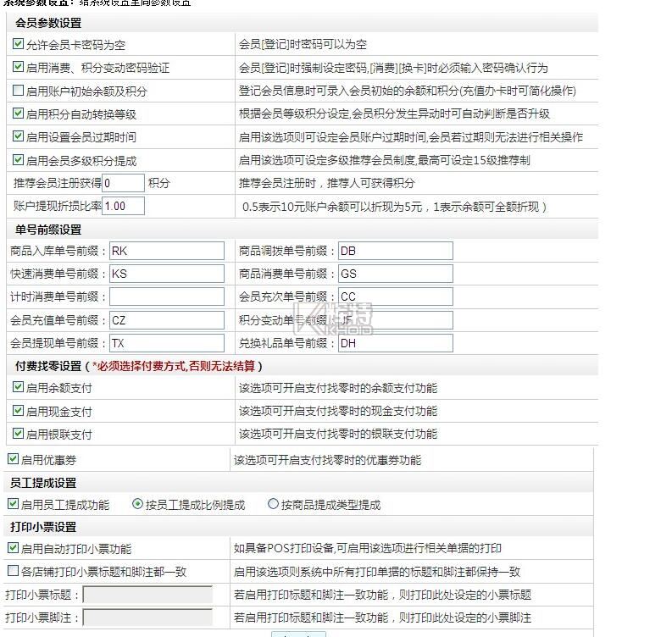The width and height of the screenshot is (672, 637).
Task: Enable 各店铺打印小票标题和脚注都一致
Action: click(13, 571)
